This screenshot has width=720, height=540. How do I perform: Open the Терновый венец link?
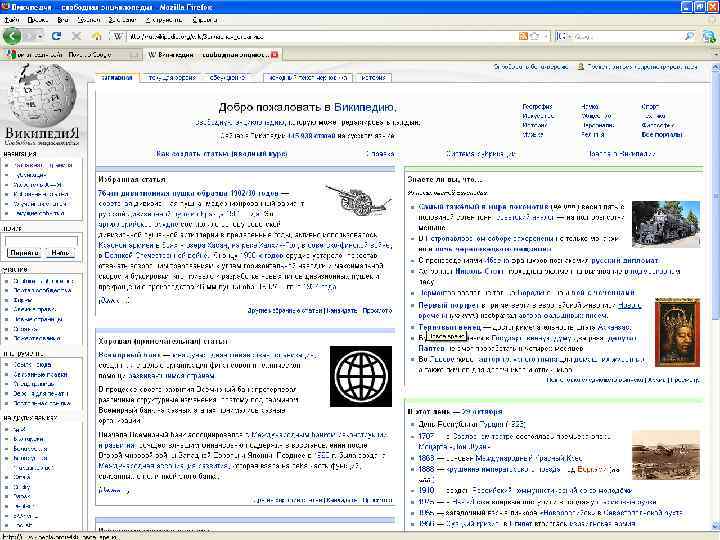pos(450,327)
